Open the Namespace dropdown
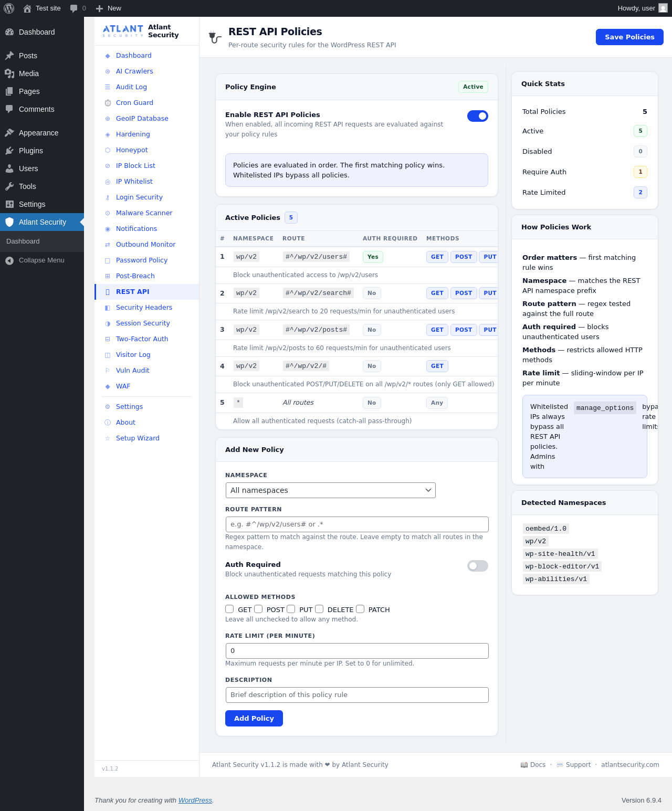 [x=330, y=490]
